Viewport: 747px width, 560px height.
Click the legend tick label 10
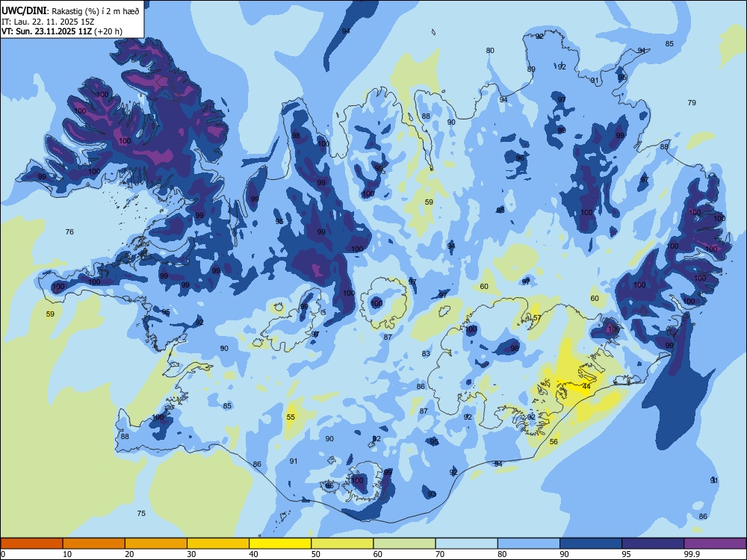67,554
